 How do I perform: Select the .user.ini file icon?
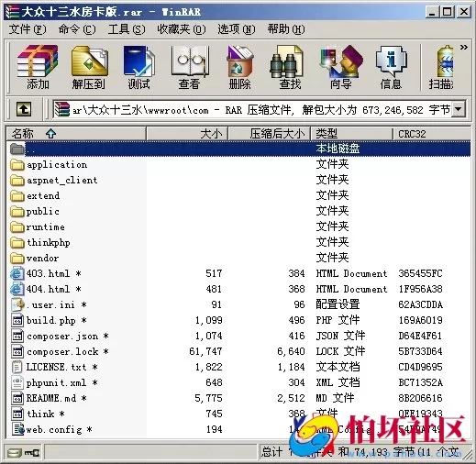[x=17, y=304]
